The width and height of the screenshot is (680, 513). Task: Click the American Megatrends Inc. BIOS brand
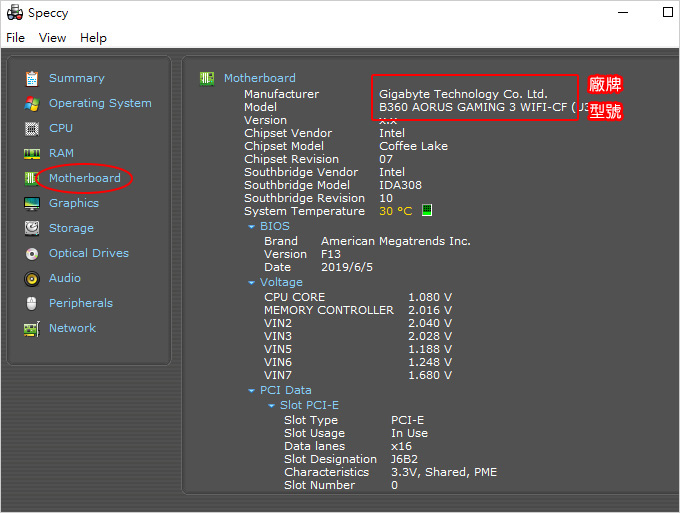(x=396, y=241)
